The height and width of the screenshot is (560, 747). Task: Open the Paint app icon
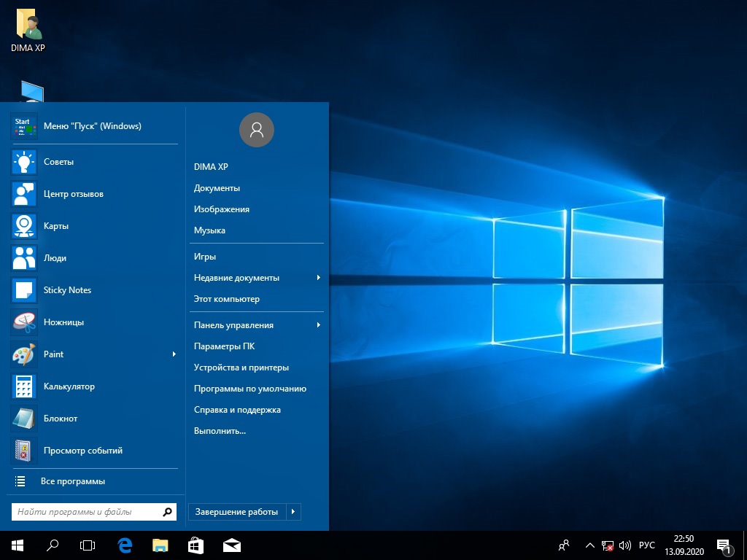pos(24,354)
